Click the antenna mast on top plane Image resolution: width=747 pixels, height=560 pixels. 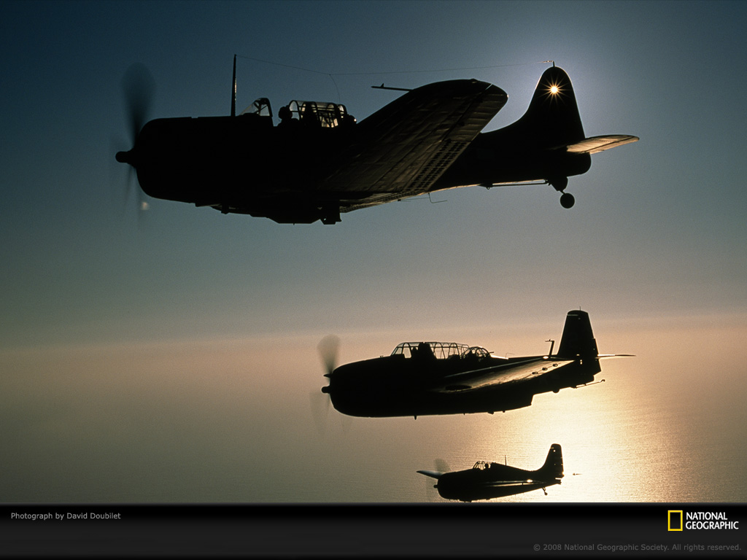233,86
